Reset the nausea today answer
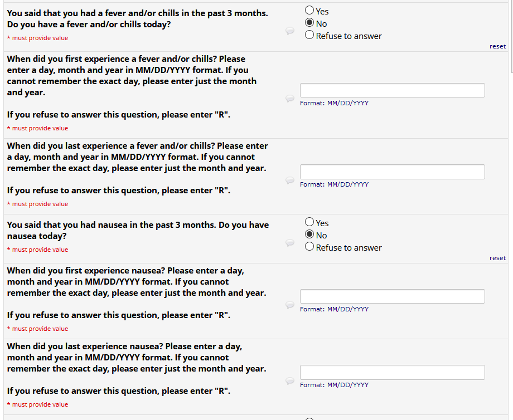The width and height of the screenshot is (513, 420). coord(497,258)
